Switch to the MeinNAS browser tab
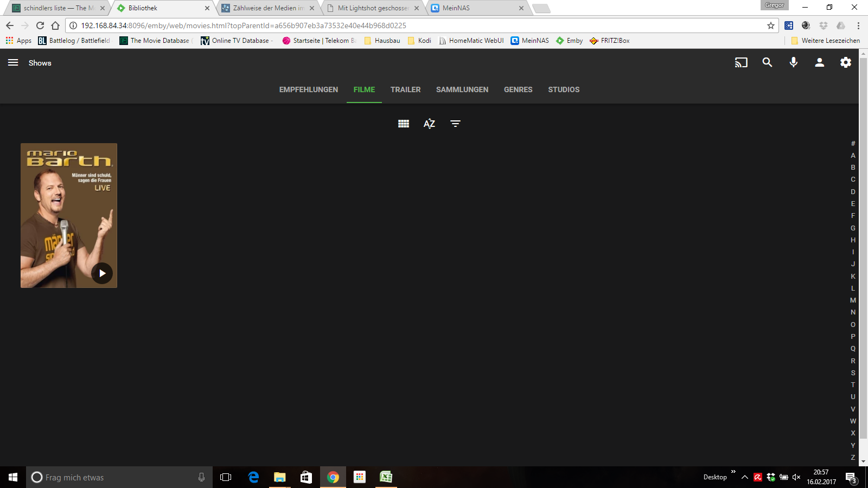This screenshot has width=868, height=488. (x=477, y=8)
